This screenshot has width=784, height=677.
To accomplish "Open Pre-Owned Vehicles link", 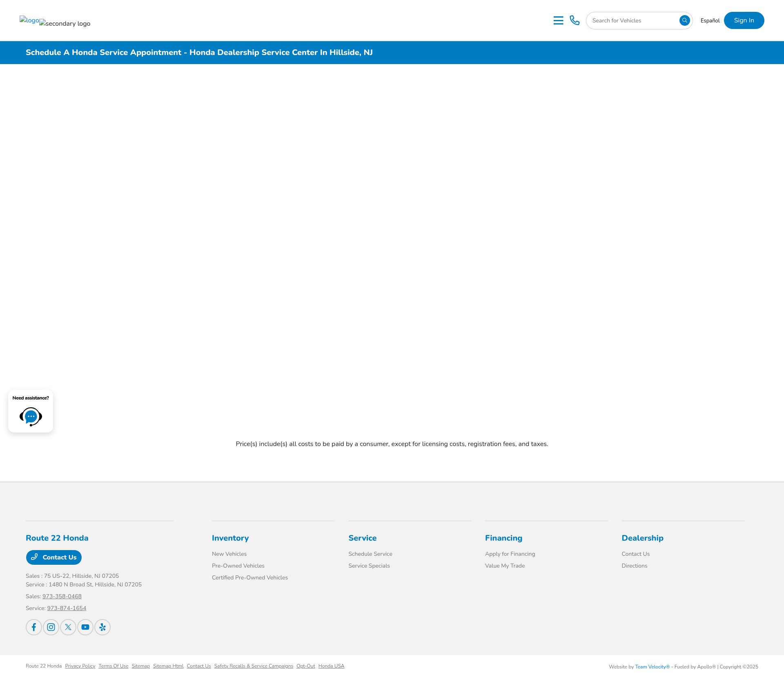I will [x=238, y=566].
